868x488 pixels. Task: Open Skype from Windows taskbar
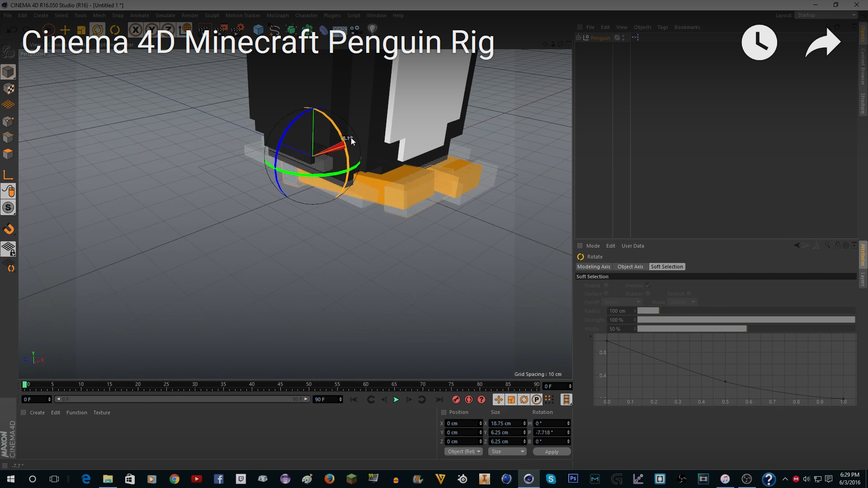[550, 479]
